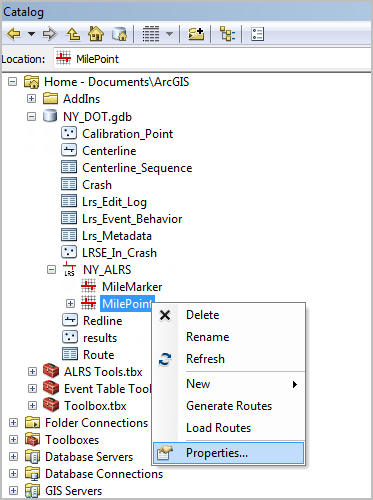Select the Centerline line feature class icon
The image size is (373, 500).
tap(69, 150)
